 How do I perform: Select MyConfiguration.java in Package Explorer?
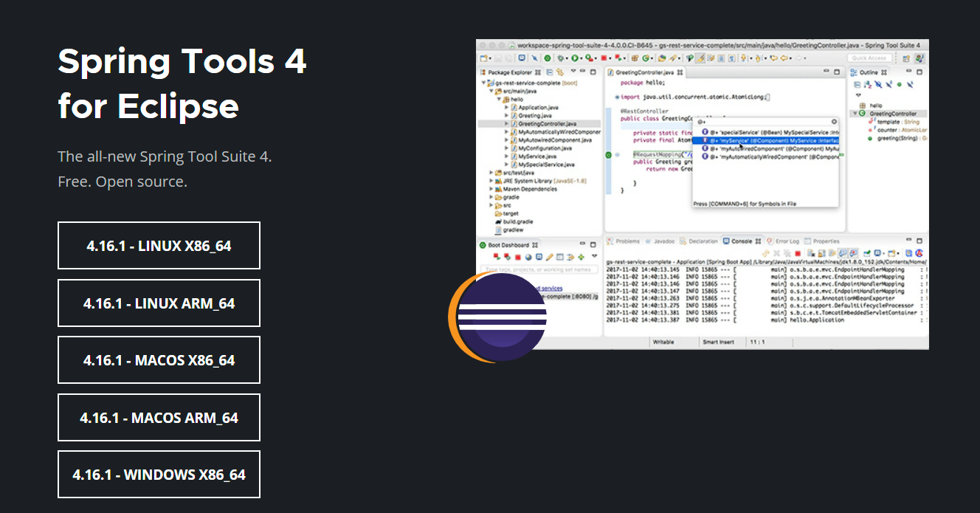tap(545, 148)
